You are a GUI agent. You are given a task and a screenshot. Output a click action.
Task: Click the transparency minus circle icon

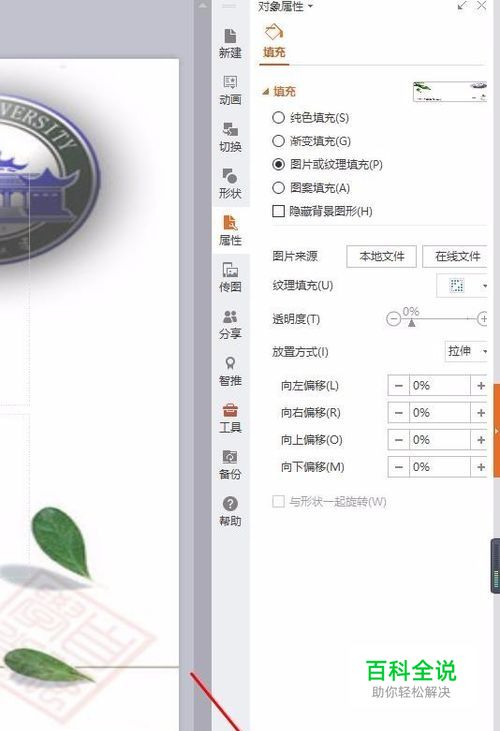pos(393,319)
